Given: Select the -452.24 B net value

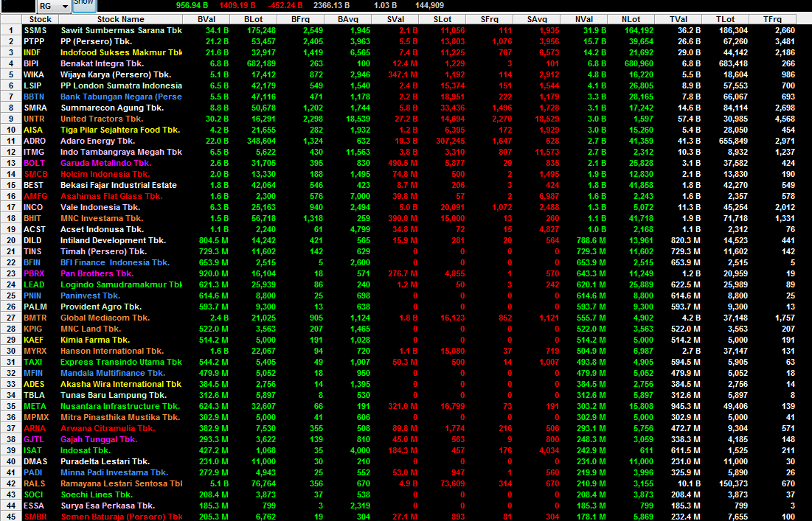Looking at the screenshot, I should click(285, 5).
